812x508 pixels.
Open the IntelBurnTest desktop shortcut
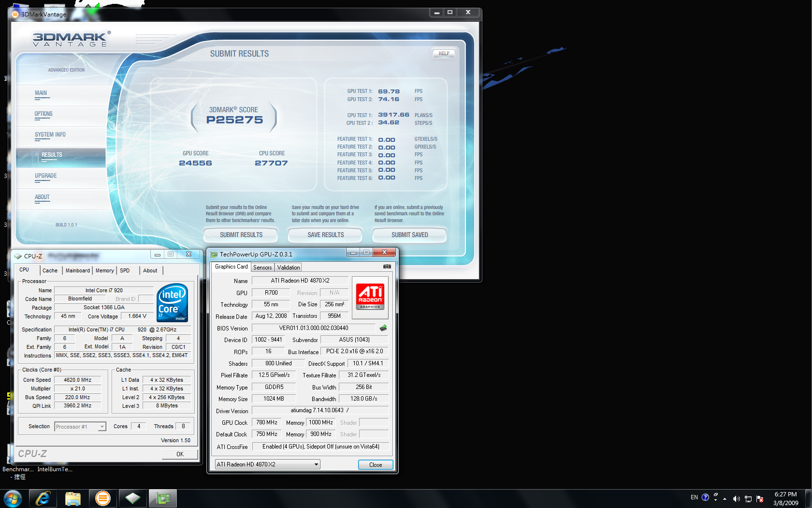coord(55,469)
